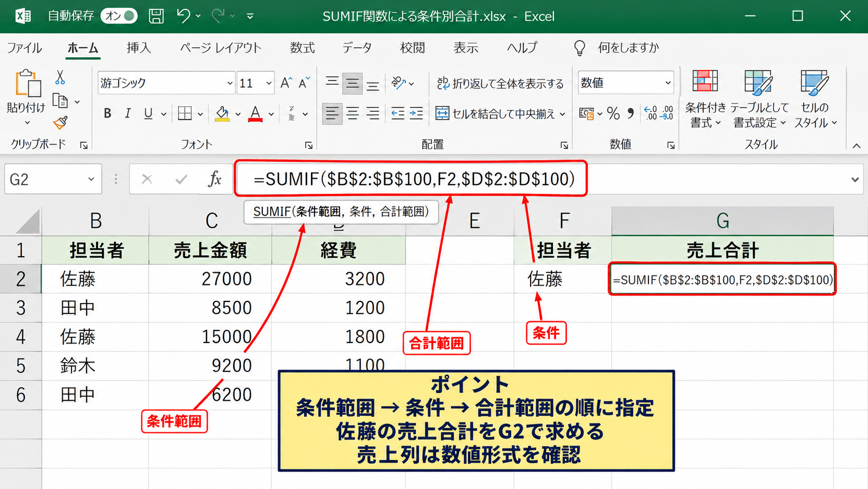Increase font size with large A icon

tap(286, 83)
